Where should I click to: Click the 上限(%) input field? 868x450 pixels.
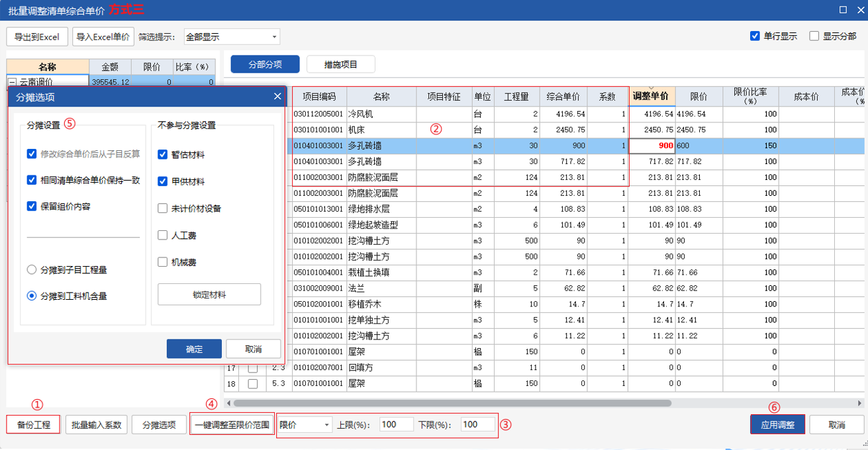coord(397,424)
